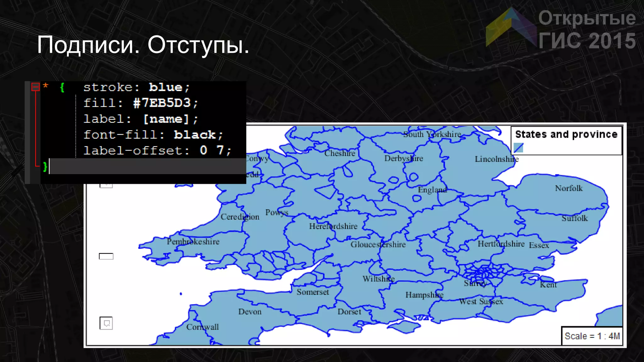Click the Kent label on the map
This screenshot has height=362, width=644.
point(548,285)
